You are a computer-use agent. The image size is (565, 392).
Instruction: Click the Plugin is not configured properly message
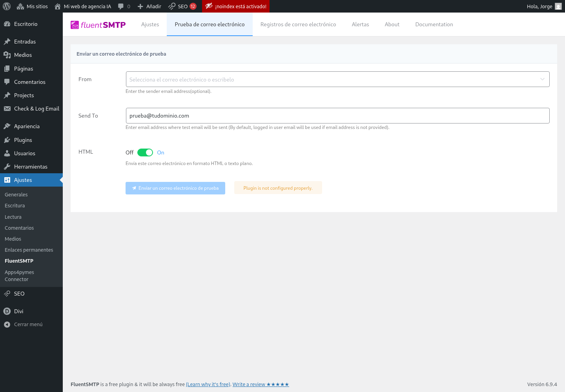coord(278,188)
